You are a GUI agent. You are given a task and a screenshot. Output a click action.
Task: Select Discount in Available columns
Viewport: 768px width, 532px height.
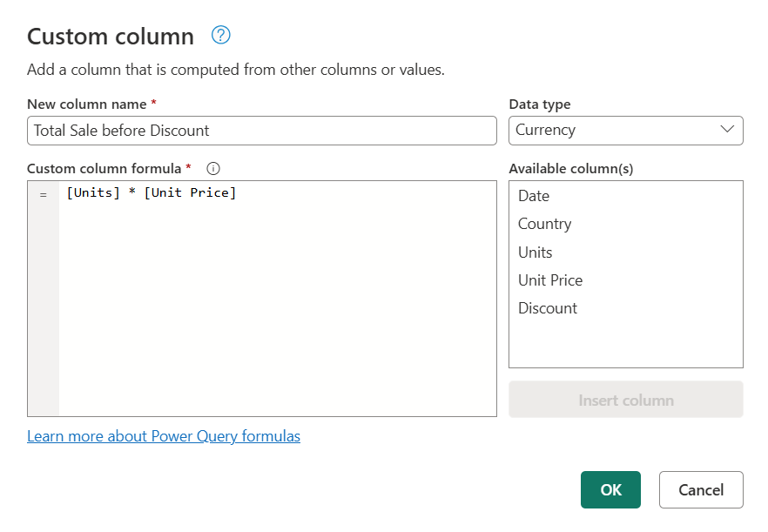tap(548, 307)
